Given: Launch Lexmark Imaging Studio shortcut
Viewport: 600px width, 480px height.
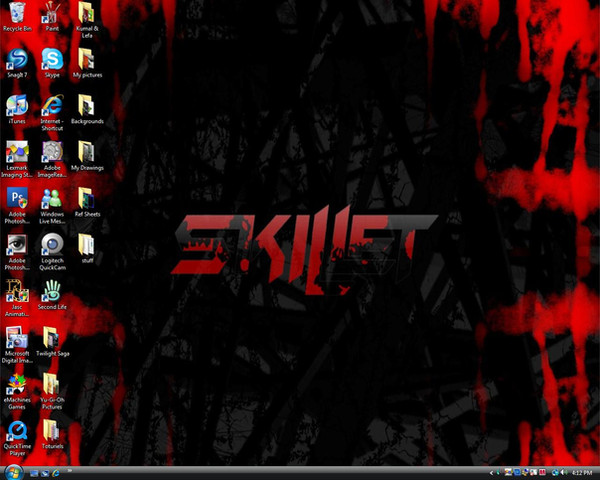Looking at the screenshot, I should click(x=17, y=159).
